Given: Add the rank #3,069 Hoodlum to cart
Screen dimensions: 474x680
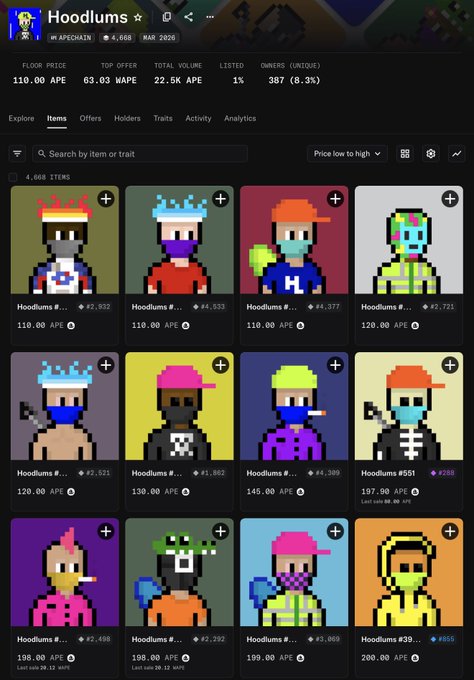Looking at the screenshot, I should tap(335, 531).
